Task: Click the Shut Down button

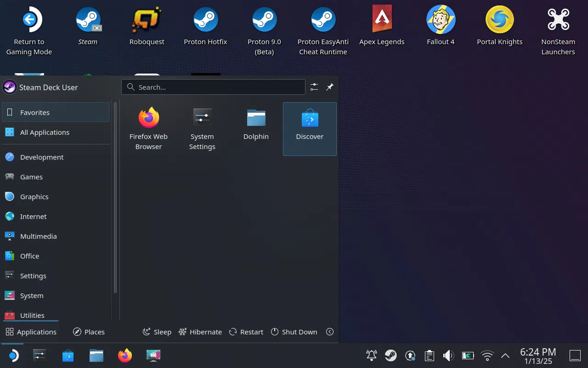Action: pos(294,332)
